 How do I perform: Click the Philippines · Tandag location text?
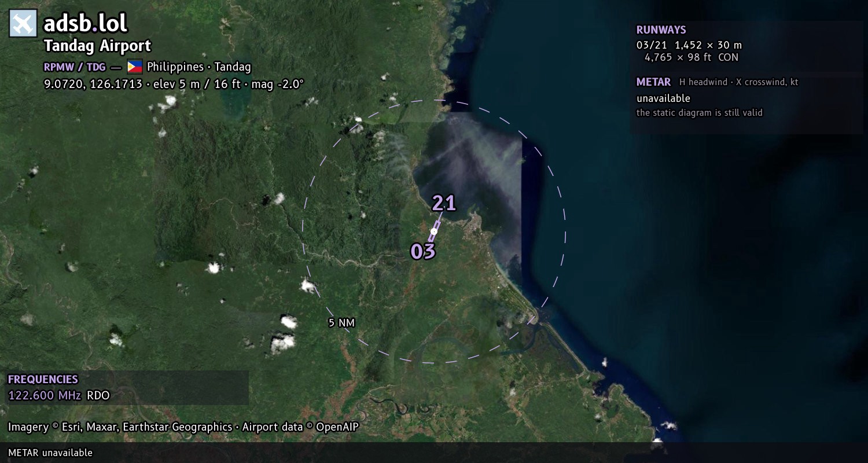[199, 67]
